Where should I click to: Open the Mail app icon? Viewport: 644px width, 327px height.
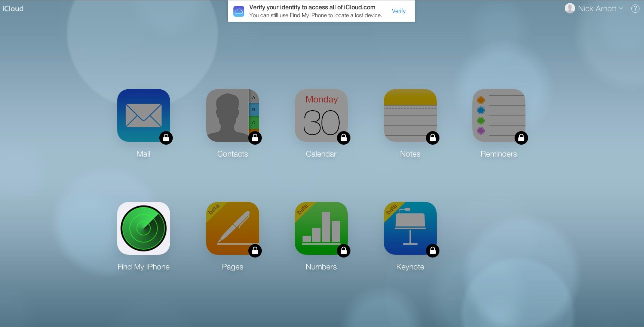click(144, 115)
